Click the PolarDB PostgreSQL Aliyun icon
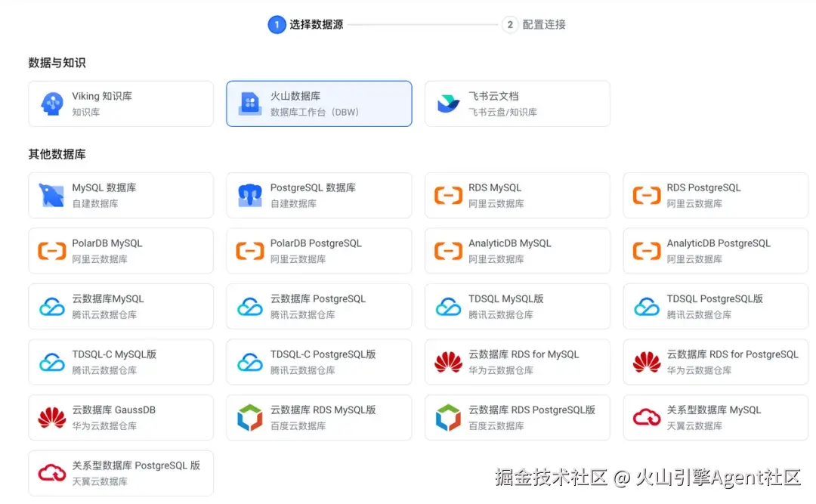The width and height of the screenshot is (816, 504). (250, 251)
